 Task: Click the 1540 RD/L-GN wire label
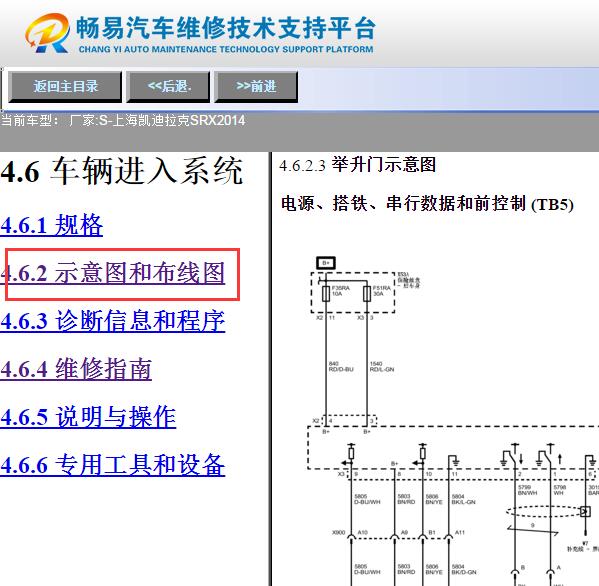pos(382,366)
